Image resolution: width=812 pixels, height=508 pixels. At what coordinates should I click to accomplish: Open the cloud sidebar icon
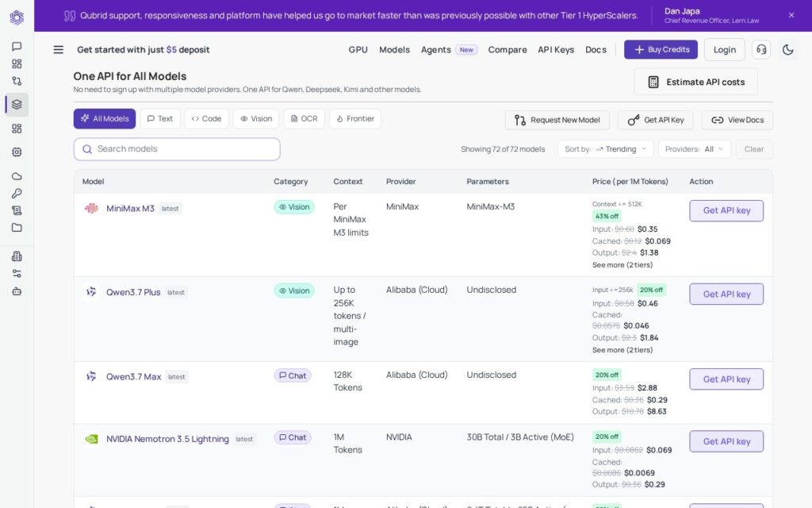(x=17, y=176)
